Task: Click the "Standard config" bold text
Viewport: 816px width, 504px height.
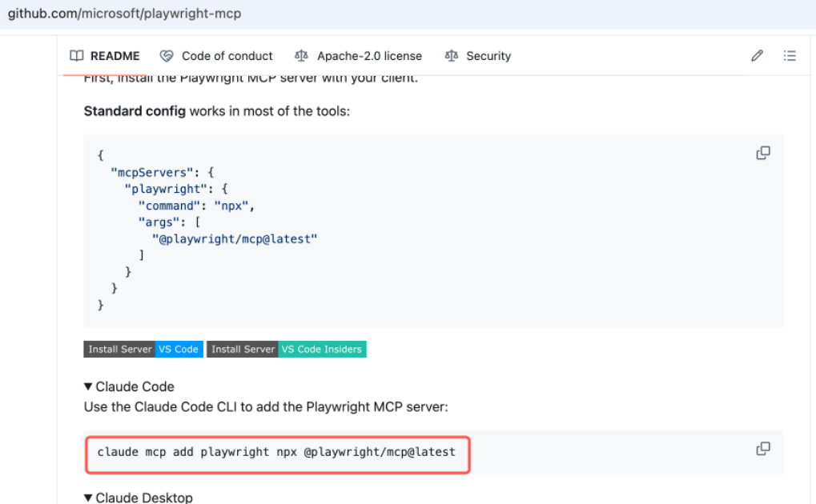Action: pyautogui.click(x=135, y=111)
